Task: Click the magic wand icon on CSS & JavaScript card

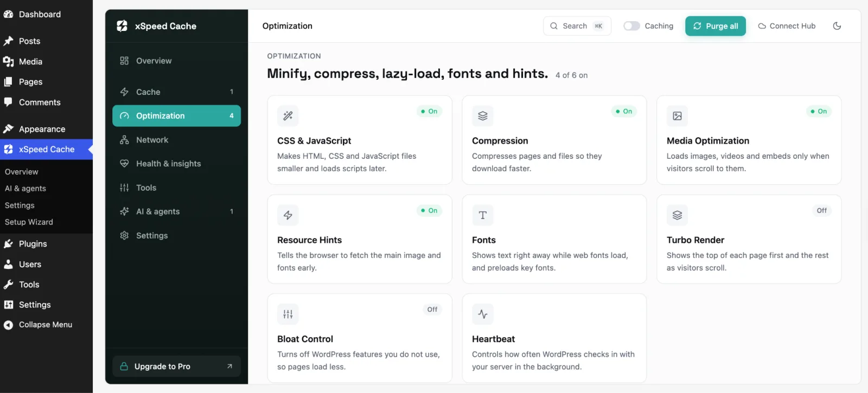Action: pyautogui.click(x=288, y=115)
